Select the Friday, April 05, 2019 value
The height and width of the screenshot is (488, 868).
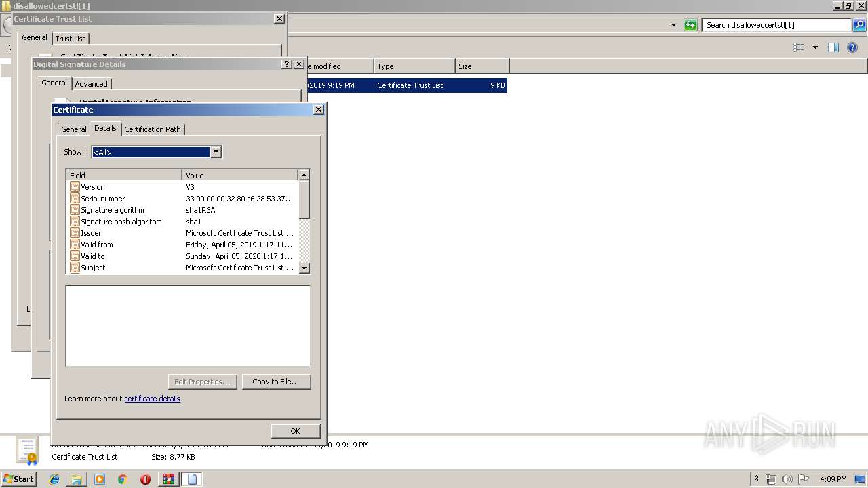pyautogui.click(x=239, y=245)
